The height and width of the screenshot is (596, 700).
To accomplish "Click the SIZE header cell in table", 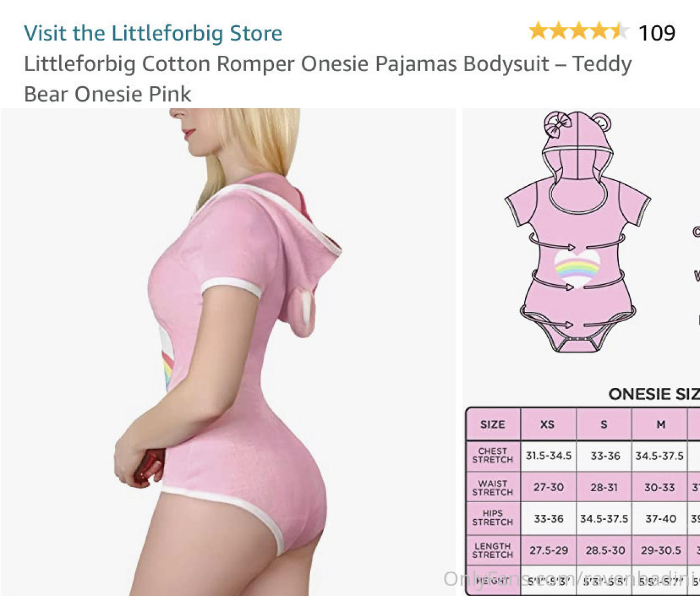I will pyautogui.click(x=492, y=424).
